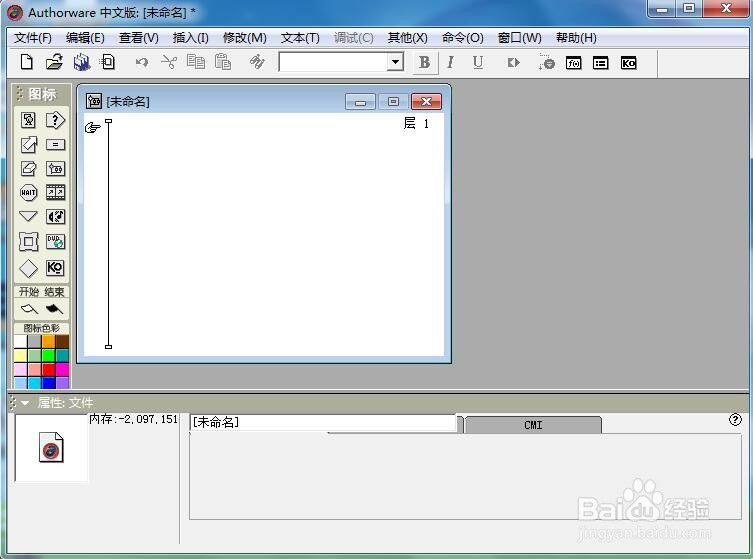Open the text style dropdown arrow
Screen dimensions: 753x559
[x=395, y=62]
